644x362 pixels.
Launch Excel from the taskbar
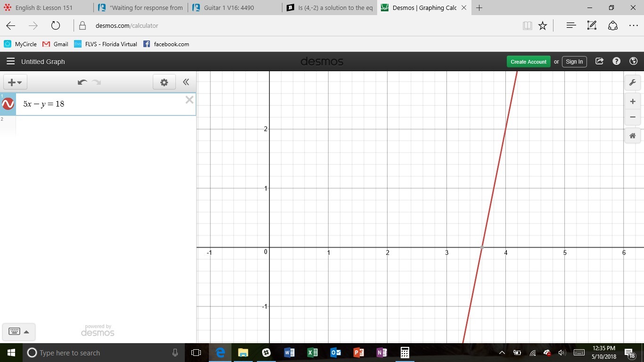coord(312,353)
